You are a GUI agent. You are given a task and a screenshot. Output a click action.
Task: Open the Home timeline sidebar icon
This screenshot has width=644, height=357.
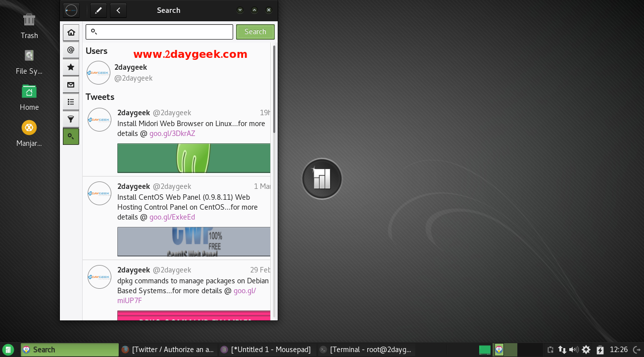pyautogui.click(x=71, y=33)
